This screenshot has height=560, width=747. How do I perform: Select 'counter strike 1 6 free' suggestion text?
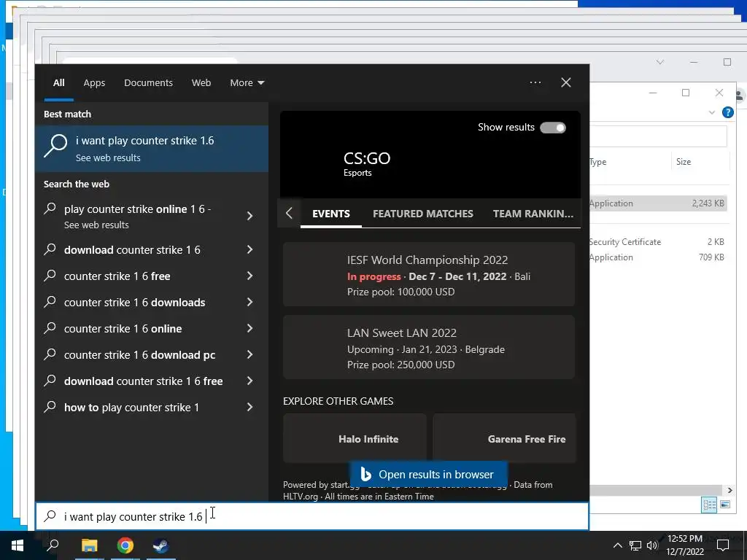117,276
